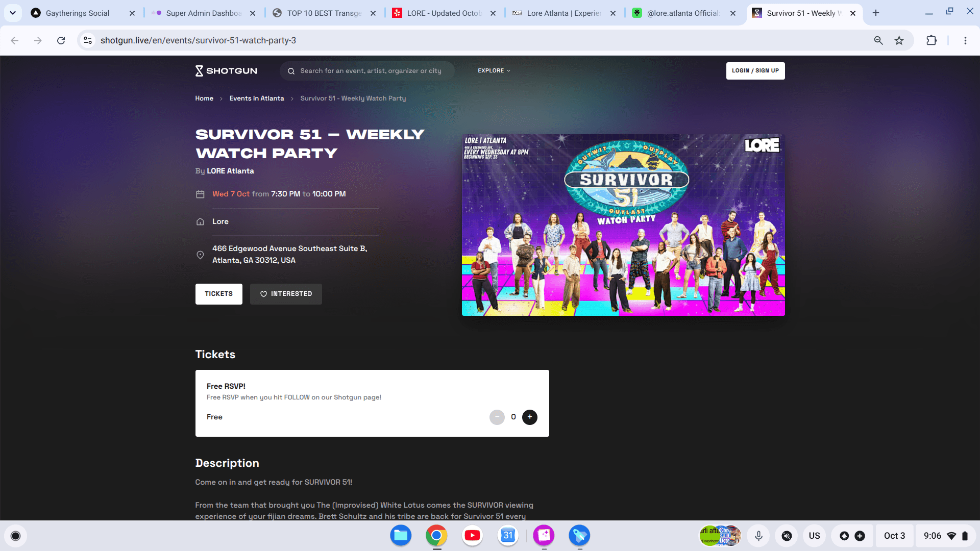Image resolution: width=980 pixels, height=551 pixels.
Task: Open the 9:06 clock status area
Action: [945, 536]
